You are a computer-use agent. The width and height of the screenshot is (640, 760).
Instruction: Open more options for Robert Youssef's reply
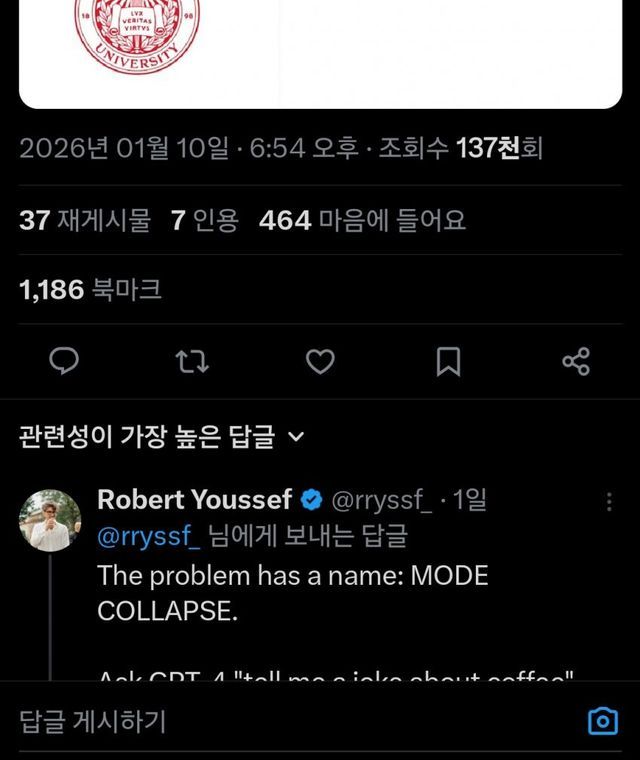609,502
